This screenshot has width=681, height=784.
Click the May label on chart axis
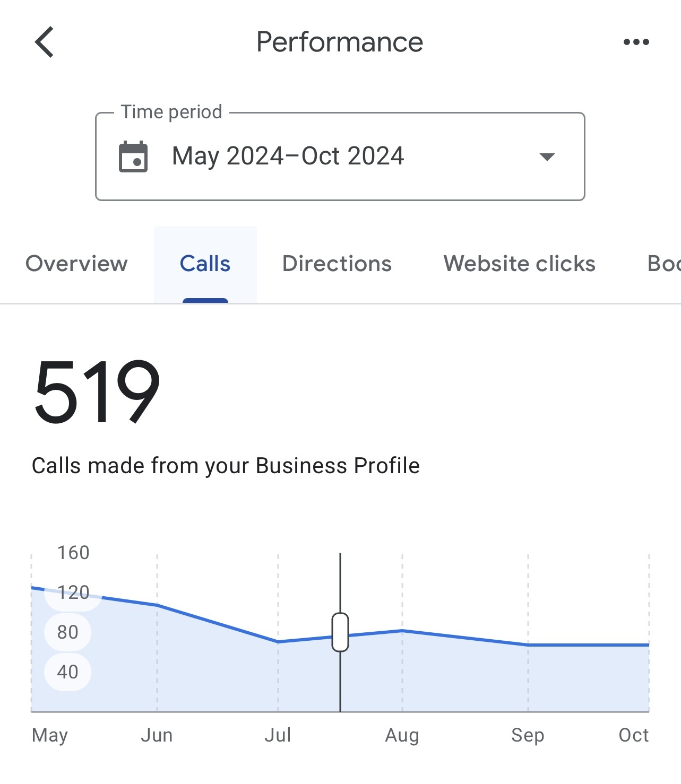(50, 736)
